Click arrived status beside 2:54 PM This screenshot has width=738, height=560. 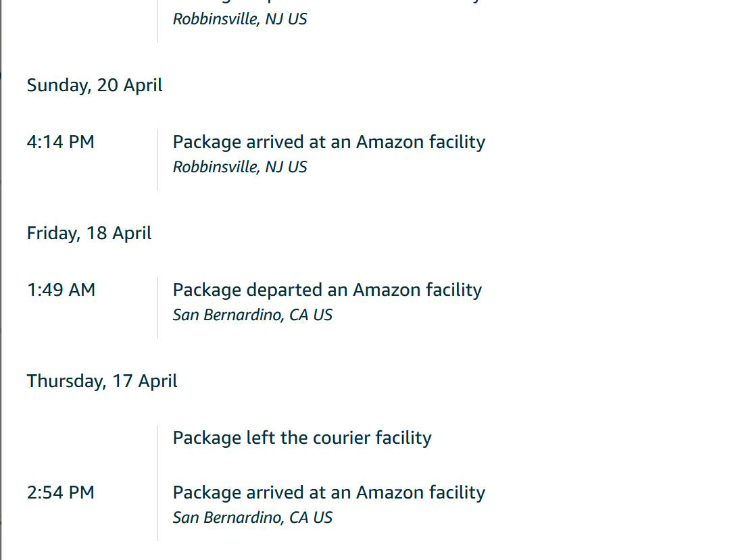click(328, 492)
